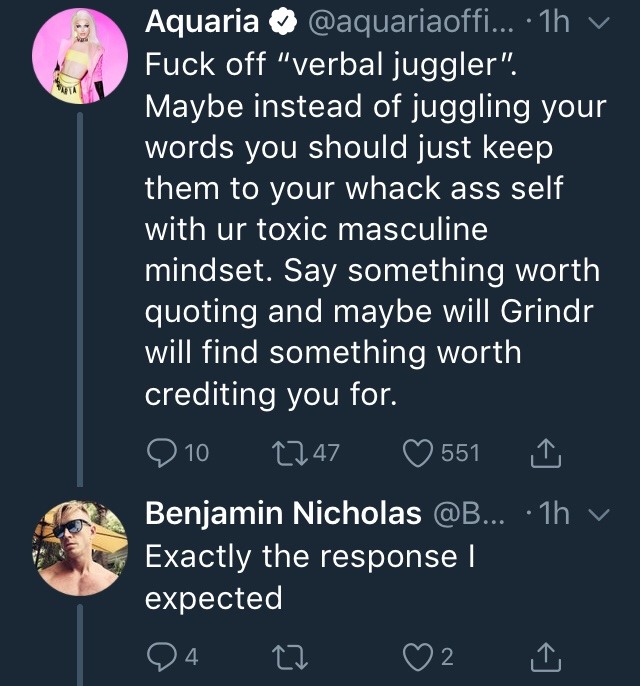The width and height of the screenshot is (640, 686).
Task: Retweet Benjamin Nicholas's reply
Action: point(288,657)
